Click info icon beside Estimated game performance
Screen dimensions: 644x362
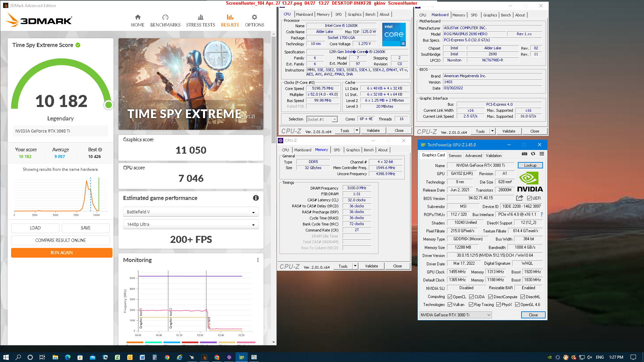[256, 198]
